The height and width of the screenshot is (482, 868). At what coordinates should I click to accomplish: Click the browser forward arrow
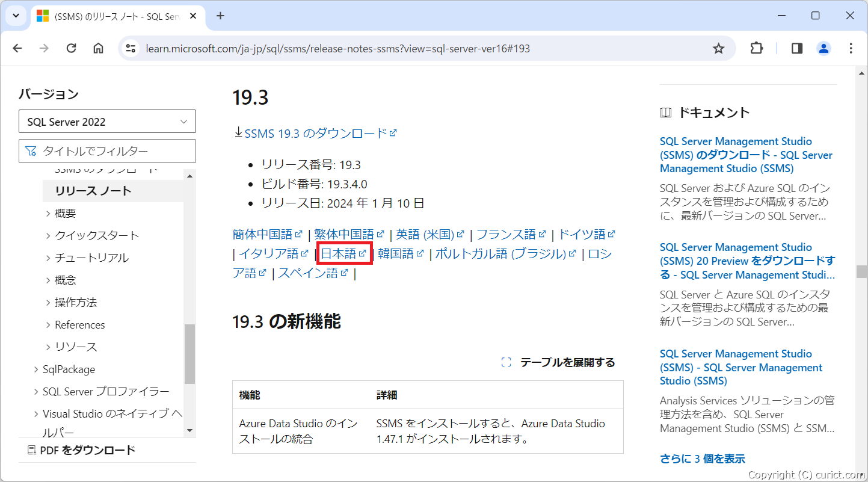(44, 49)
